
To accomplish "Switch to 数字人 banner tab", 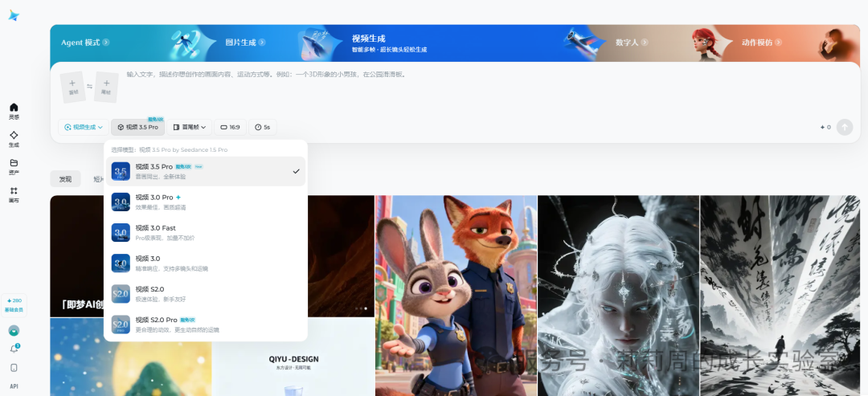I will point(632,43).
